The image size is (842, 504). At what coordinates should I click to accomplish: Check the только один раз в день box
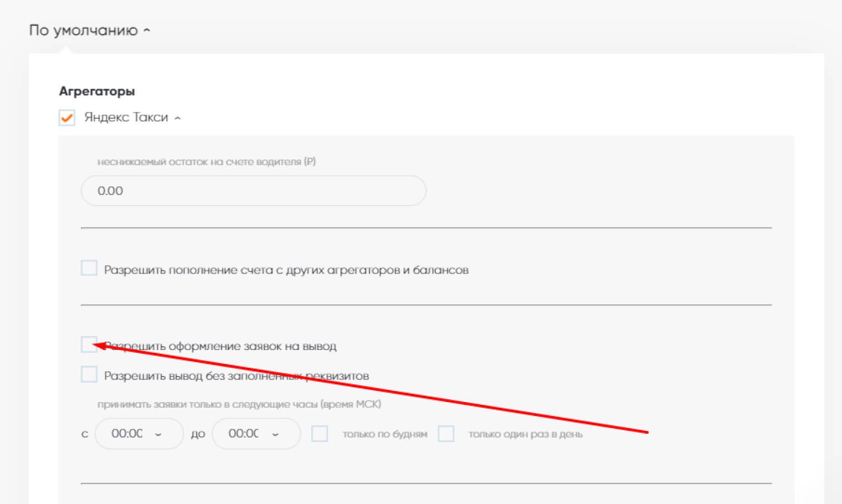(446, 434)
